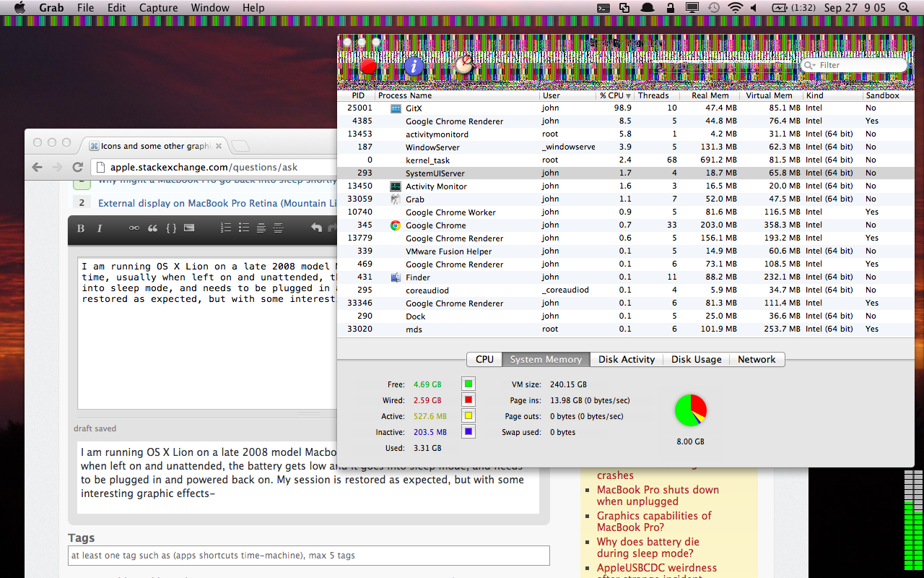Select the System Memory tab
924x578 pixels.
point(546,359)
